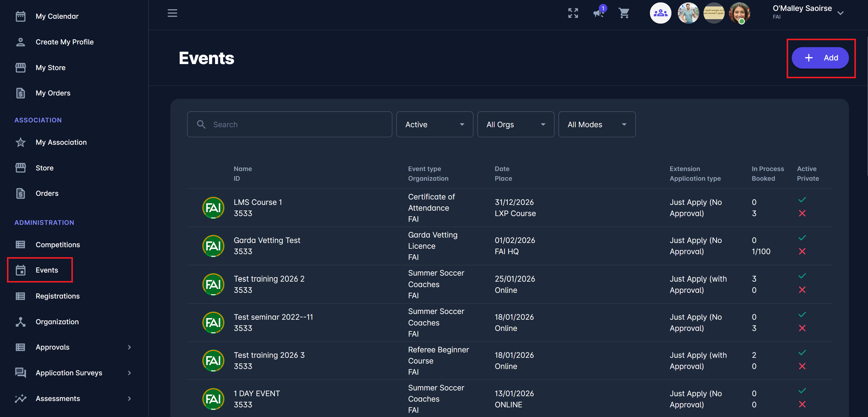
Task: Click FAI logo of LMS Course 1
Action: 213,208
